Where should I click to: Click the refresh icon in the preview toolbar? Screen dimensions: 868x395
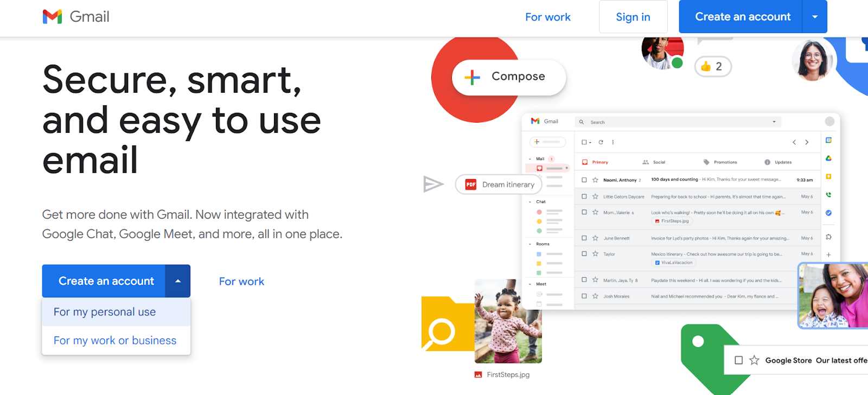pyautogui.click(x=601, y=142)
